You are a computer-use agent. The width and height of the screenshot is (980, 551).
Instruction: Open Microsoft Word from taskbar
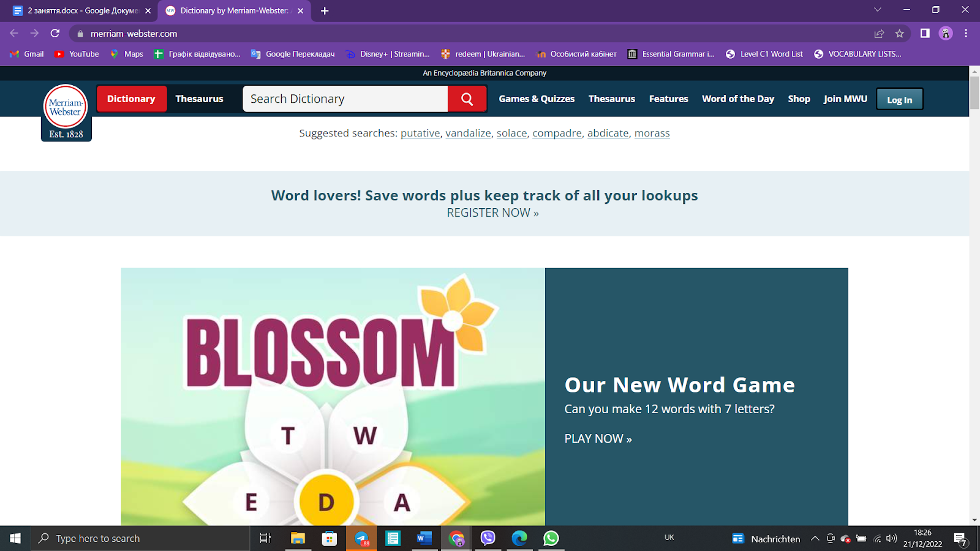click(424, 538)
